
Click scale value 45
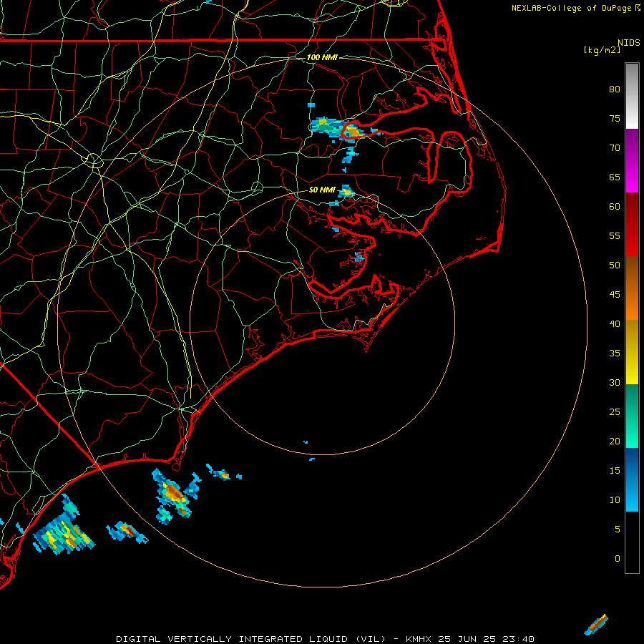click(x=615, y=295)
